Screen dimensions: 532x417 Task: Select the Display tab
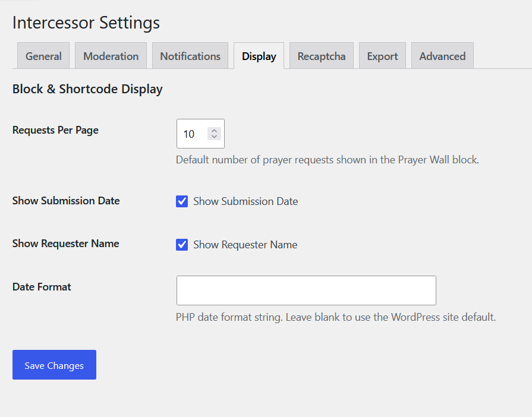259,56
